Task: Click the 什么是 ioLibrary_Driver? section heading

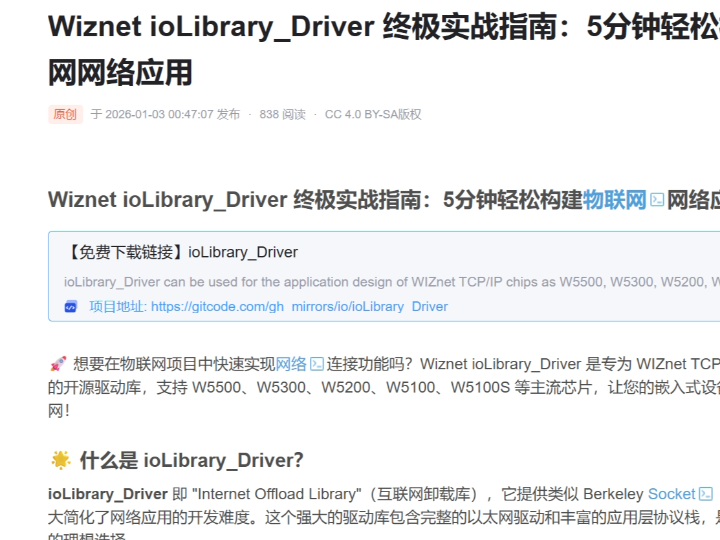Action: point(191,460)
